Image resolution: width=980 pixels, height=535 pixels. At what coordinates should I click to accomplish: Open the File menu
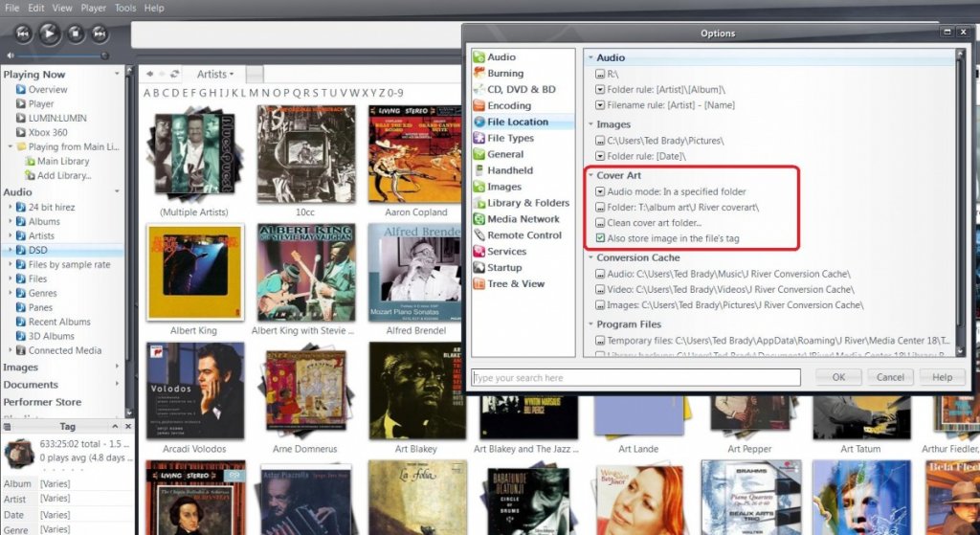tap(11, 8)
